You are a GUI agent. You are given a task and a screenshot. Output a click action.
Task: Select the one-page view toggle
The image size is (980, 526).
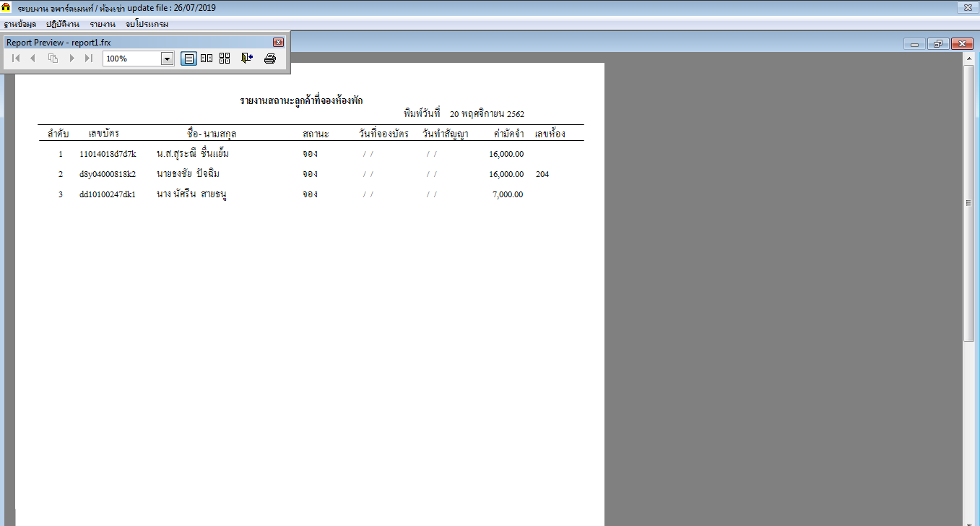coord(188,59)
